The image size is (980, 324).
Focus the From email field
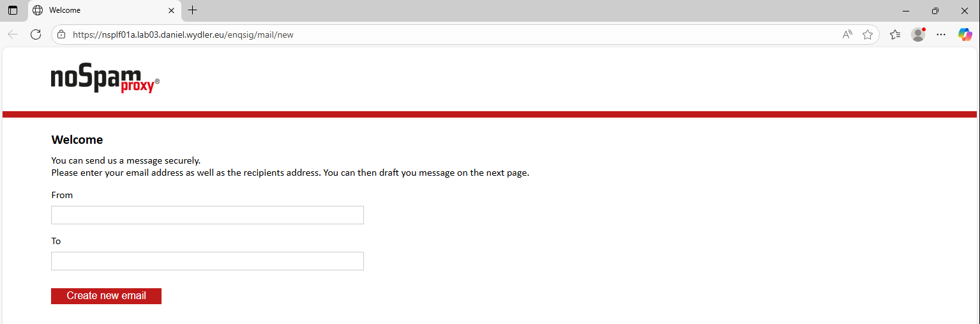coord(207,215)
